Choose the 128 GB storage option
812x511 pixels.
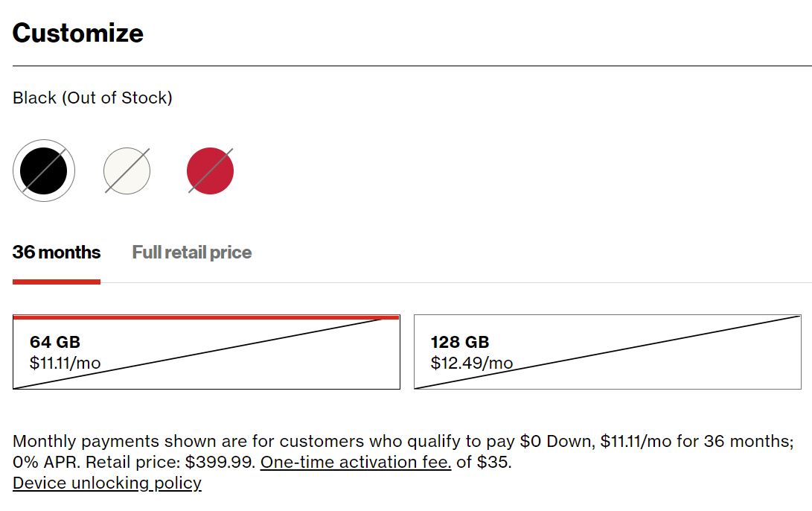tap(607, 352)
